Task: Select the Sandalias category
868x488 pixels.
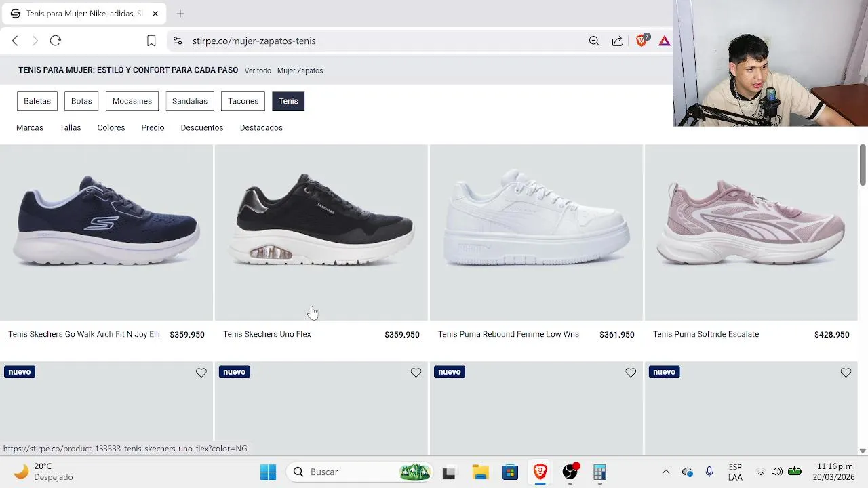Action: click(190, 101)
